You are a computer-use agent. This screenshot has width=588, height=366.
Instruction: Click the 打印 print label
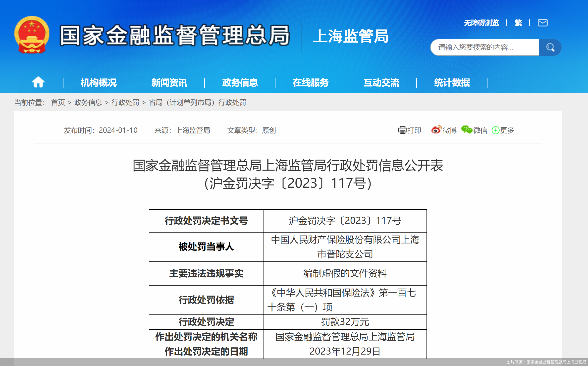click(x=414, y=130)
